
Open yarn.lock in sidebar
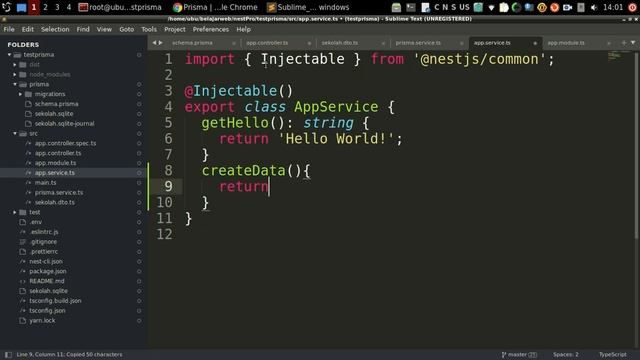click(42, 320)
